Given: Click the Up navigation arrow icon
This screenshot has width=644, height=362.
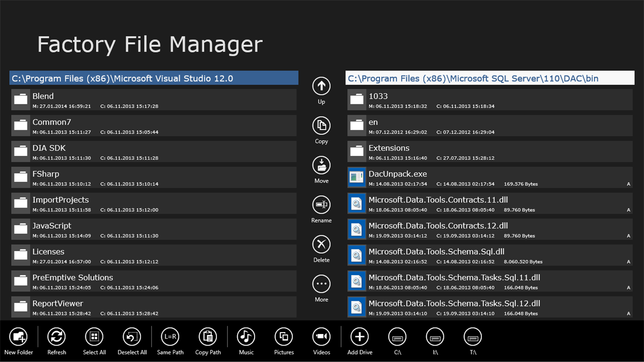Looking at the screenshot, I should [x=321, y=86].
